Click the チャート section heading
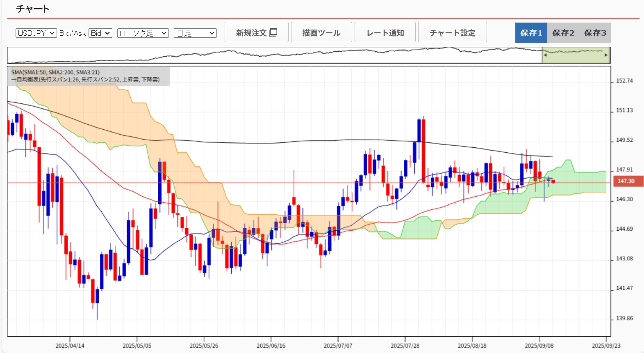Image resolution: width=644 pixels, height=353 pixels. point(33,9)
